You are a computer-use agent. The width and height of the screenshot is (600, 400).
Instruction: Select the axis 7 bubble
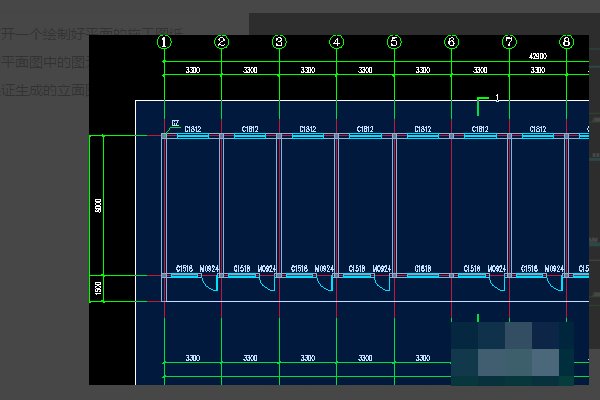tap(509, 42)
